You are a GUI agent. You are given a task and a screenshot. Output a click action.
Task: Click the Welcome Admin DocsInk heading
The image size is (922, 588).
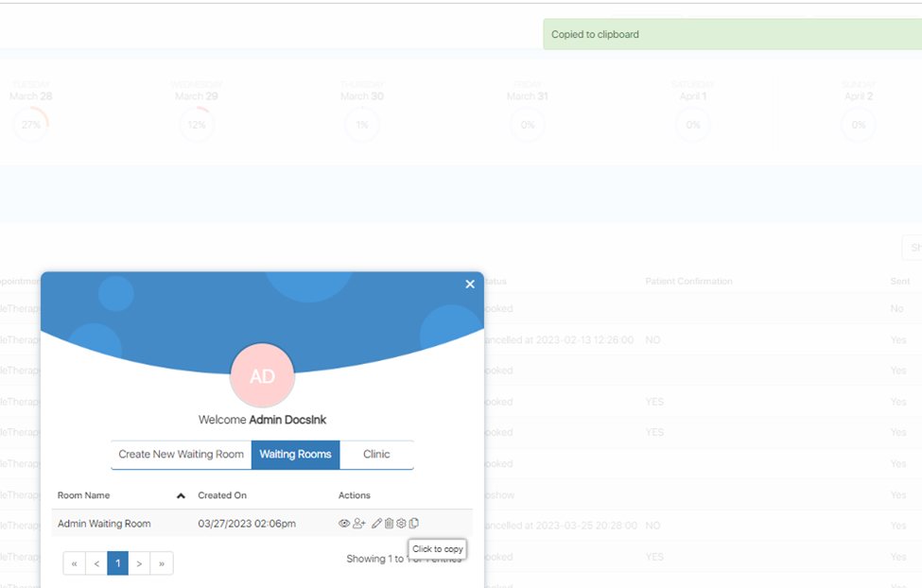(262, 420)
